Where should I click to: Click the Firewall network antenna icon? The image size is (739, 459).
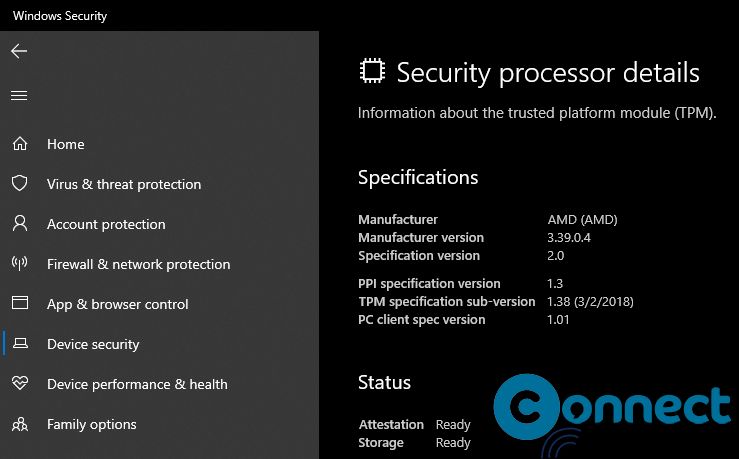coord(20,264)
